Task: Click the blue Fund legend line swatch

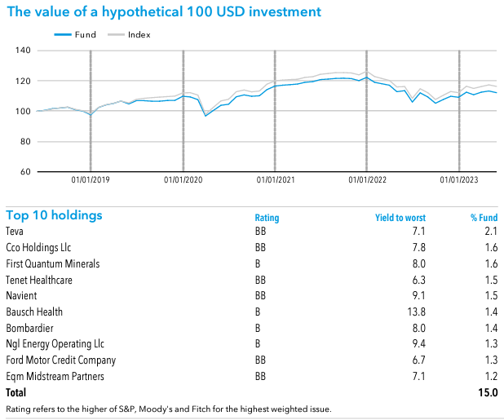Action: click(x=63, y=34)
